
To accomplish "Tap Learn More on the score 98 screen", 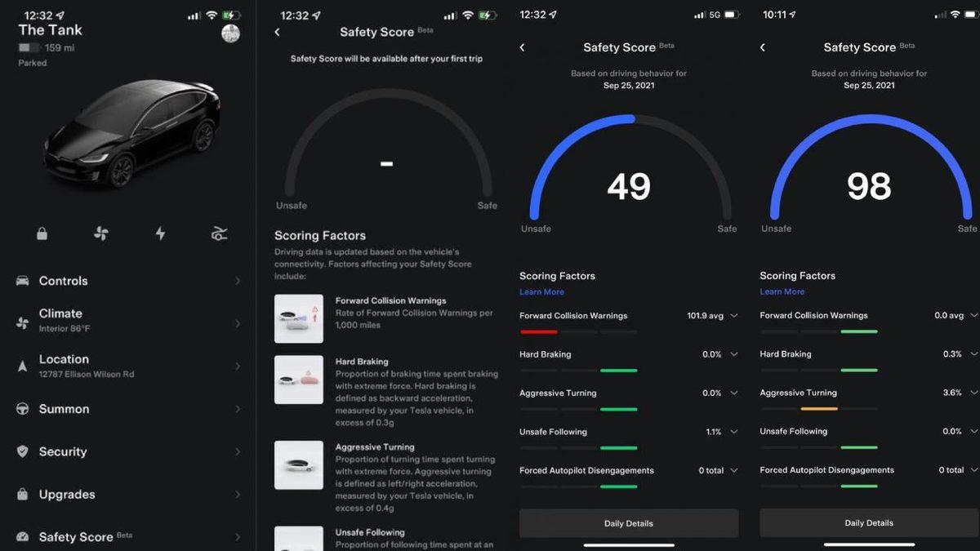I will point(782,291).
